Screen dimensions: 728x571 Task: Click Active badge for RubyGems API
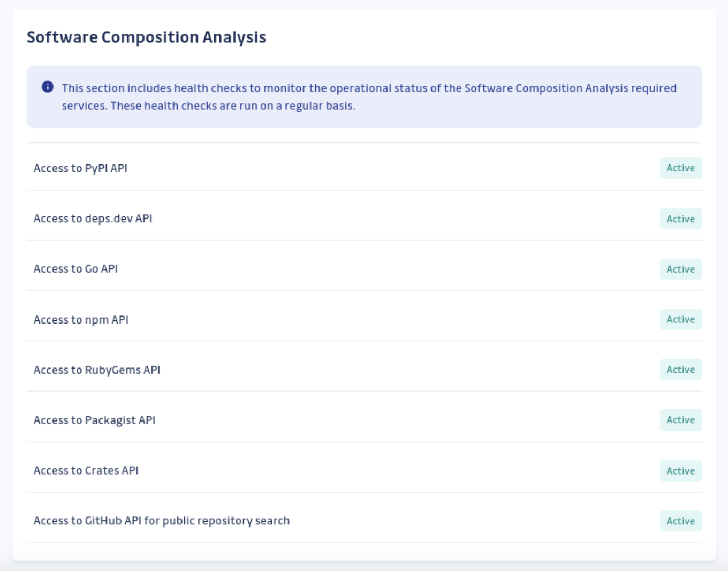680,370
